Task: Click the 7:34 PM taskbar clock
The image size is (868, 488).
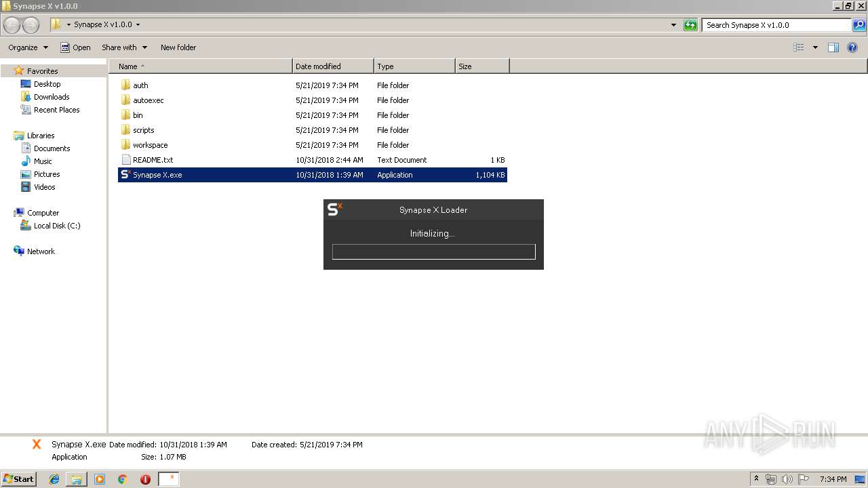Action: coord(833,479)
